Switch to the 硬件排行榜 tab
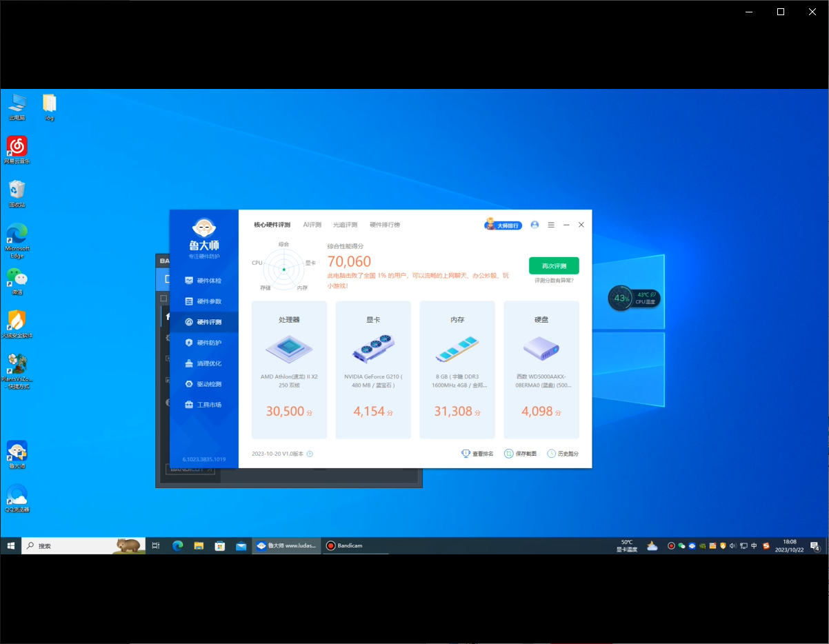The height and width of the screenshot is (644, 829). 385,225
